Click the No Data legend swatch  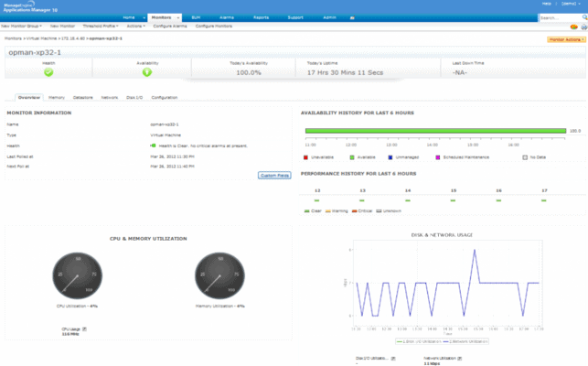pyautogui.click(x=525, y=157)
